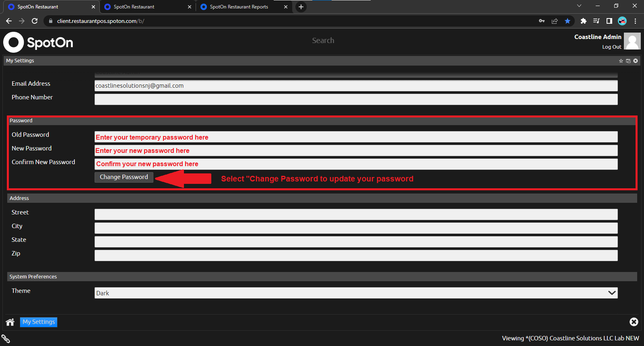This screenshot has width=644, height=346.
Task: Open the home icon in bottom bar
Action: coord(10,322)
